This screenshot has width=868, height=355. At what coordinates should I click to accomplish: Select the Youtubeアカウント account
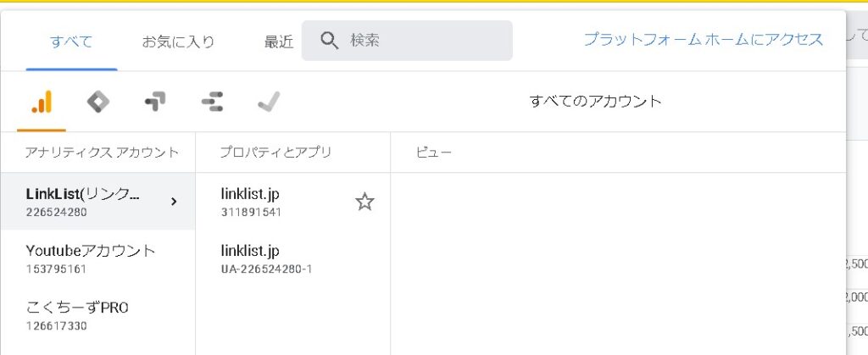point(91,258)
